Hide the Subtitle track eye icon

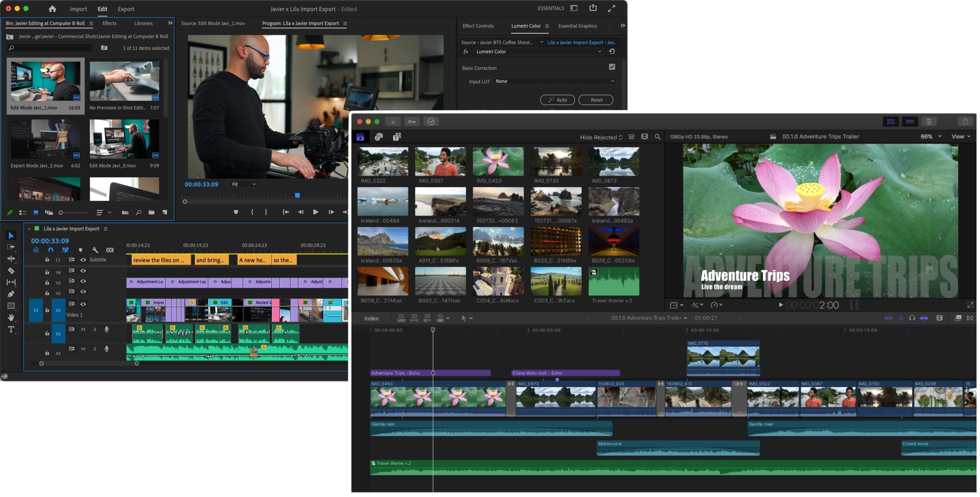point(83,260)
